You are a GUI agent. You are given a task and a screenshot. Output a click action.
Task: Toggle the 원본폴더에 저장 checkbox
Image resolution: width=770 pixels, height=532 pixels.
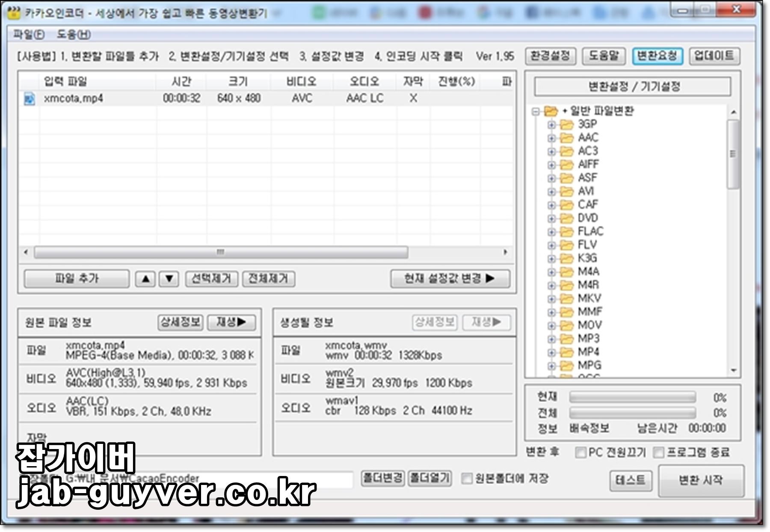point(467,479)
